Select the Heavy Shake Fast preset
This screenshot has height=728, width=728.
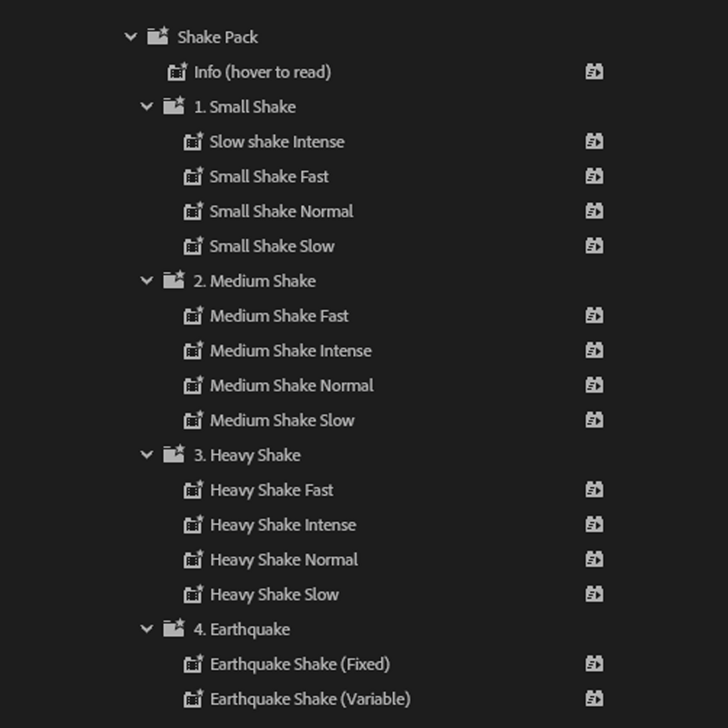click(272, 490)
